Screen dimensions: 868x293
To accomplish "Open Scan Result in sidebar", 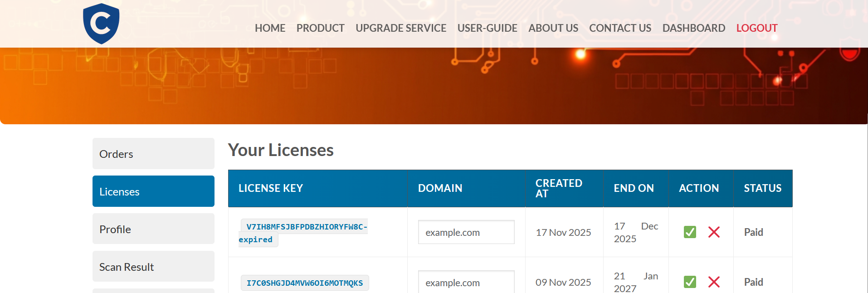I will click(x=153, y=267).
